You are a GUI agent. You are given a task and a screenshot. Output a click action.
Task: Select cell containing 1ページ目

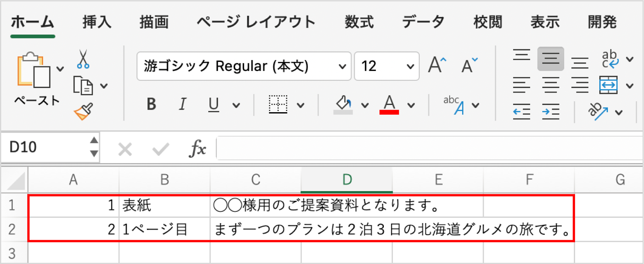[x=165, y=229]
